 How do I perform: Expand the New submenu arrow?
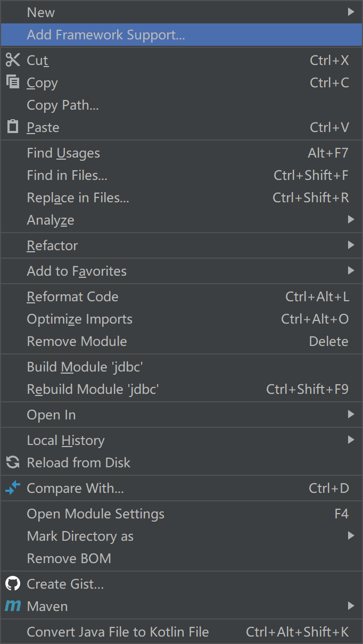[x=351, y=12]
